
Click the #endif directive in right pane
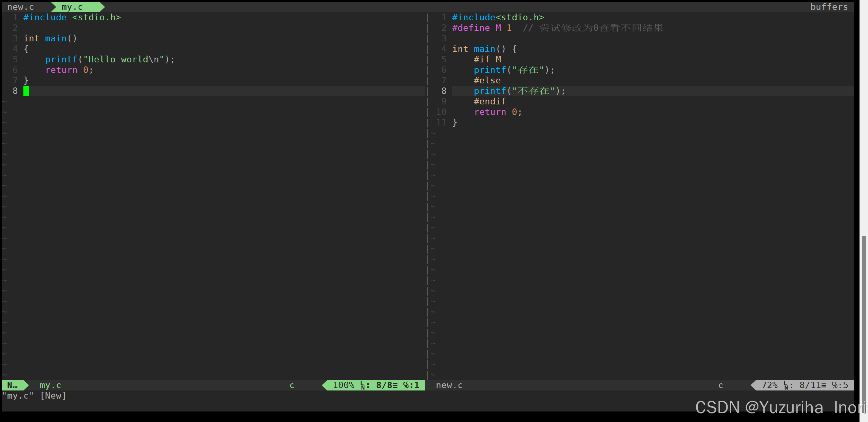click(x=489, y=101)
